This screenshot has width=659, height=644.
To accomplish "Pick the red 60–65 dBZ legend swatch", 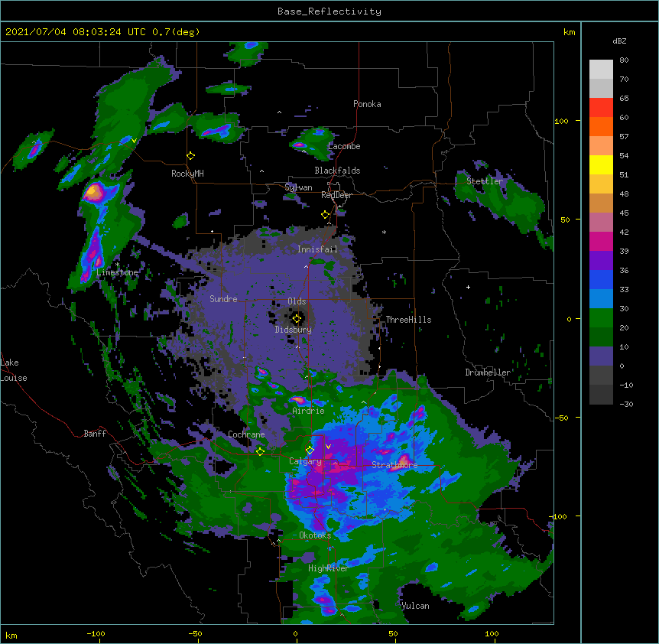I will pos(601,108).
